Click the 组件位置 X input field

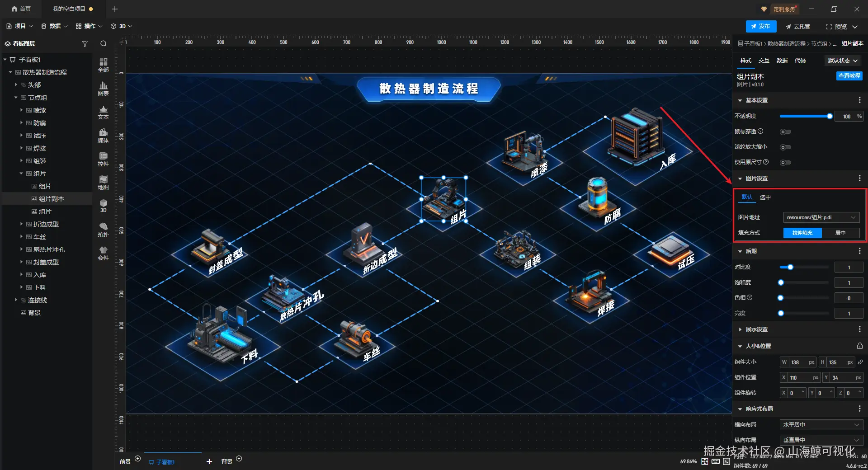point(800,377)
